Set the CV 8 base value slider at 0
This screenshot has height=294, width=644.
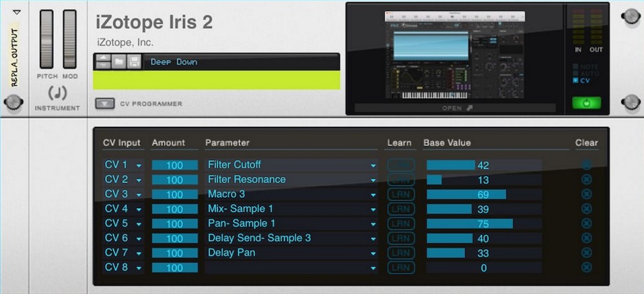[484, 268]
